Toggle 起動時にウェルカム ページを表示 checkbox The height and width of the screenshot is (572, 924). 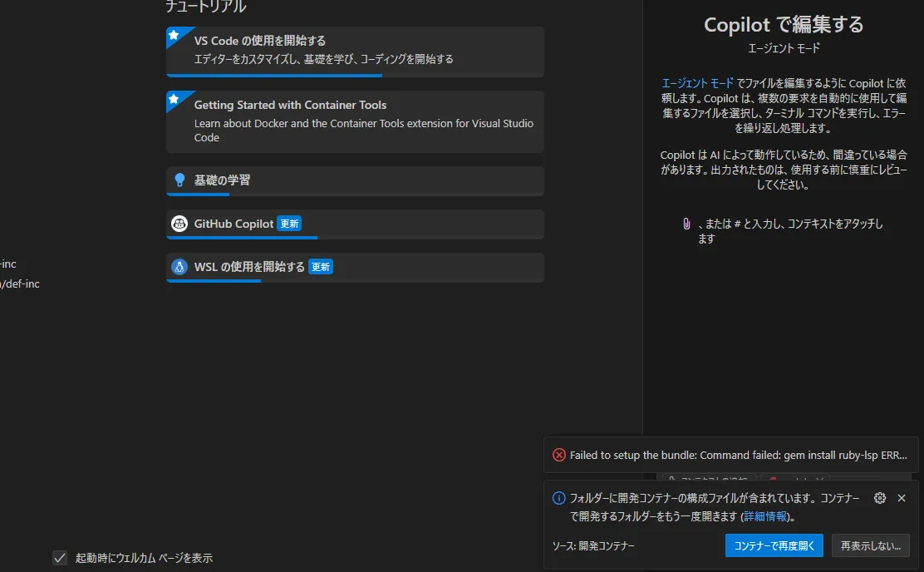pyautogui.click(x=60, y=557)
